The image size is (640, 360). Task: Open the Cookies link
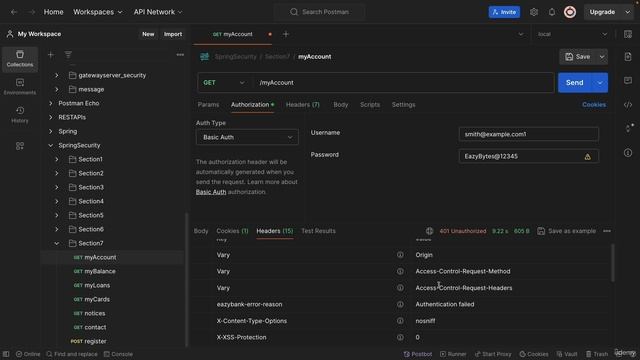[594, 105]
